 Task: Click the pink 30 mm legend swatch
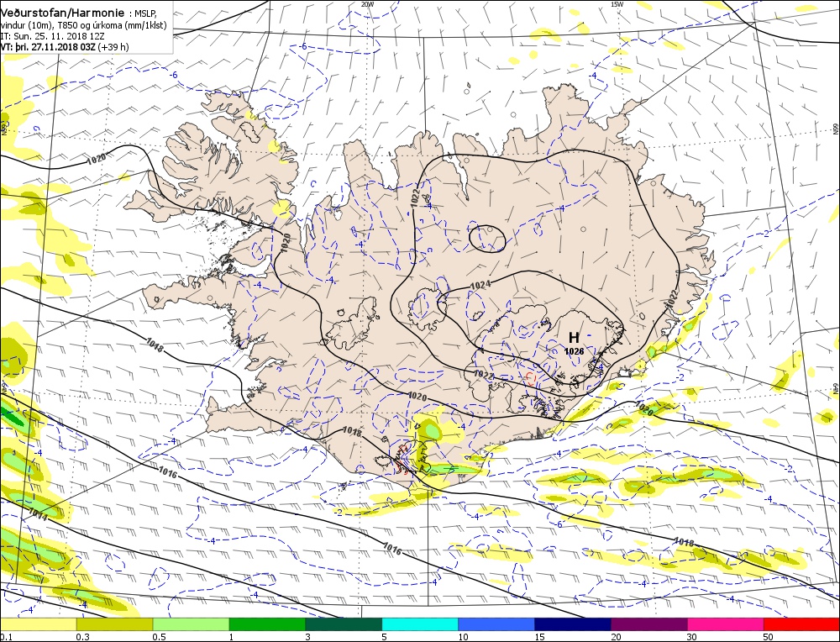point(726,624)
